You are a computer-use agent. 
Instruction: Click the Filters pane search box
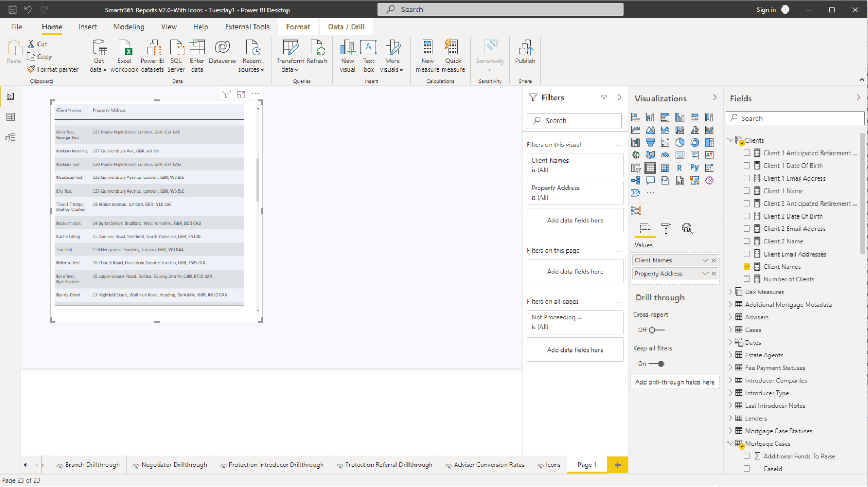coord(574,120)
